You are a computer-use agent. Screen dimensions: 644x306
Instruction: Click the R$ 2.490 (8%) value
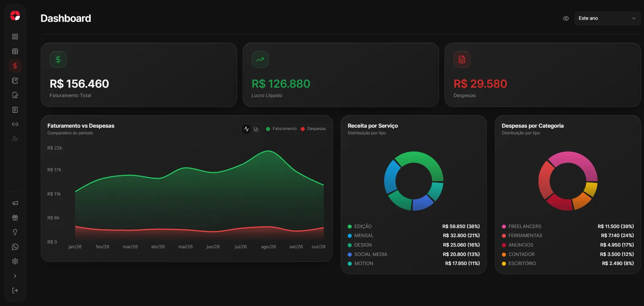click(x=618, y=263)
